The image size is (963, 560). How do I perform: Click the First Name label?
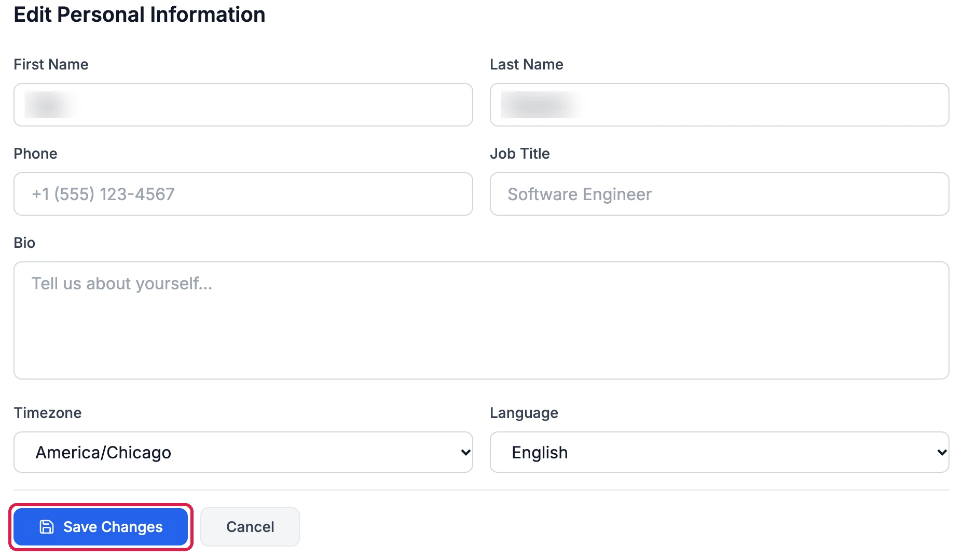(51, 64)
